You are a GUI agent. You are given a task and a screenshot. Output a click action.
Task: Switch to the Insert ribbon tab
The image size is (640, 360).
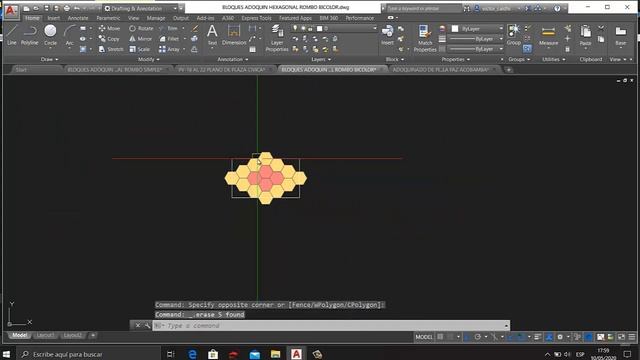tap(53, 18)
